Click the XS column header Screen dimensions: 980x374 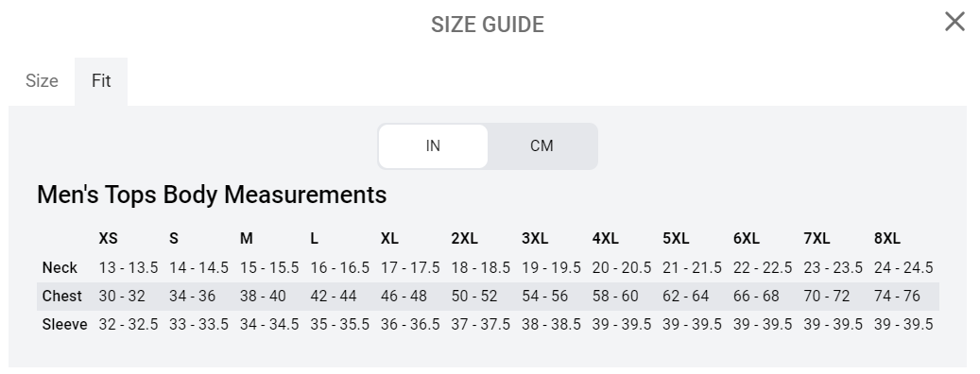click(108, 239)
